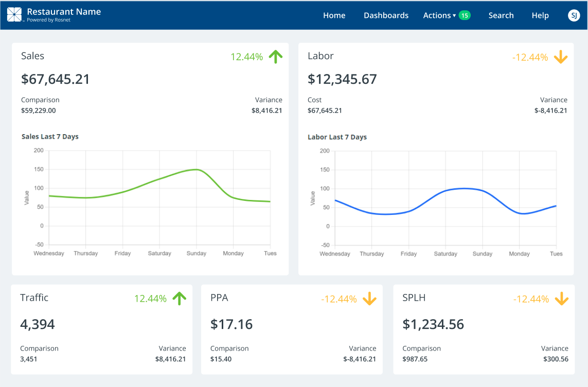Viewport: 588px width, 387px height.
Task: Open Search in the navigation bar
Action: tap(501, 15)
